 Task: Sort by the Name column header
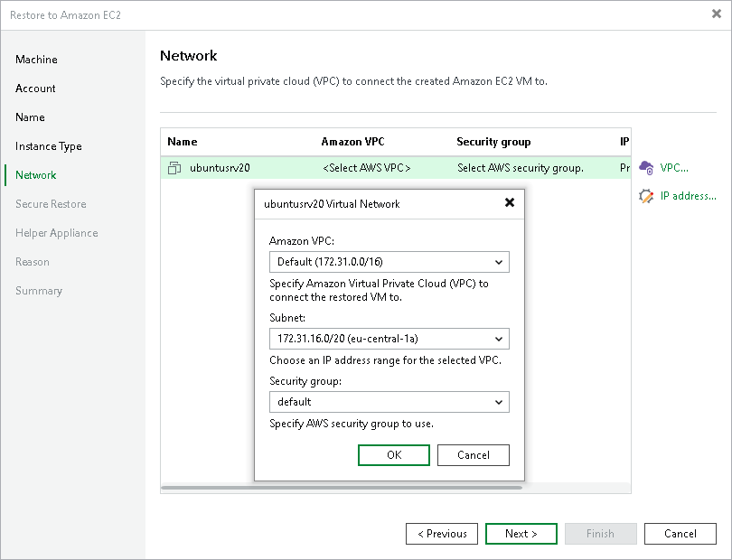click(183, 142)
